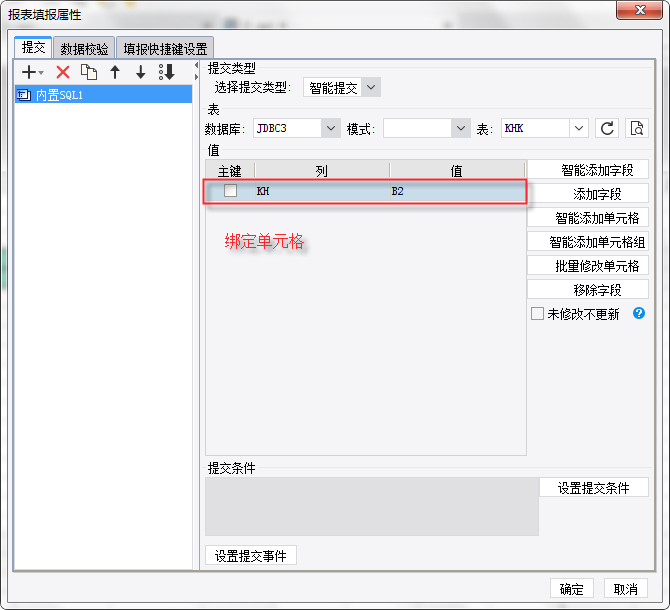Click the gray 提交条件 text area
670x610 pixels.
point(372,507)
